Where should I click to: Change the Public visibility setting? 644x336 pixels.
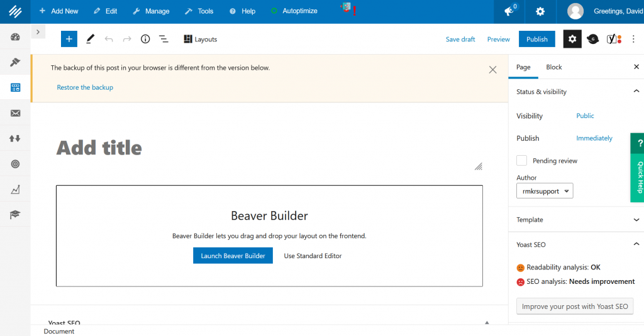(585, 116)
